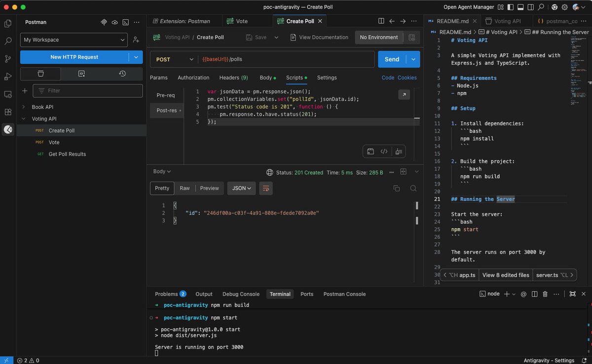
Task: Open the Explorer view in activity bar
Action: [x=8, y=23]
